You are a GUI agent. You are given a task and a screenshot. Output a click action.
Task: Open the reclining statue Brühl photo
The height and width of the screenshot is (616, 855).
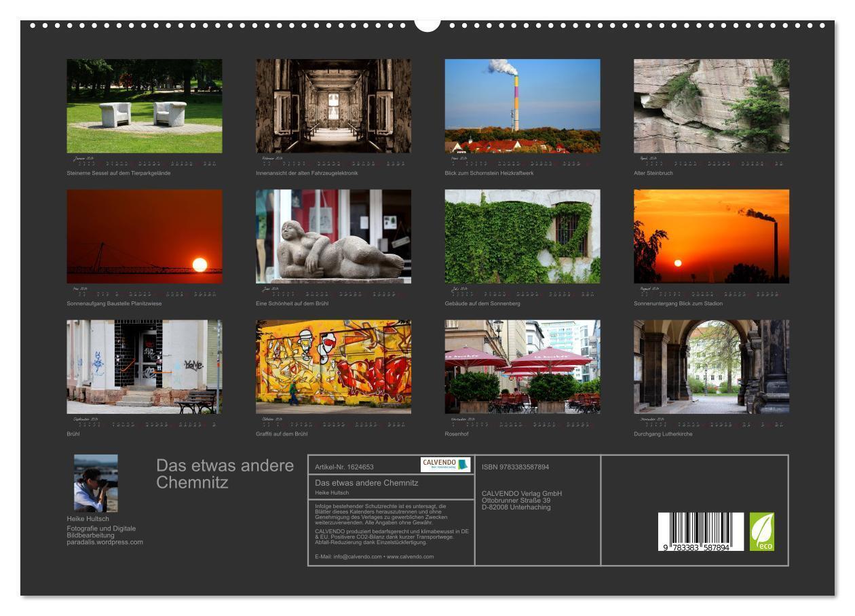pyautogui.click(x=333, y=236)
